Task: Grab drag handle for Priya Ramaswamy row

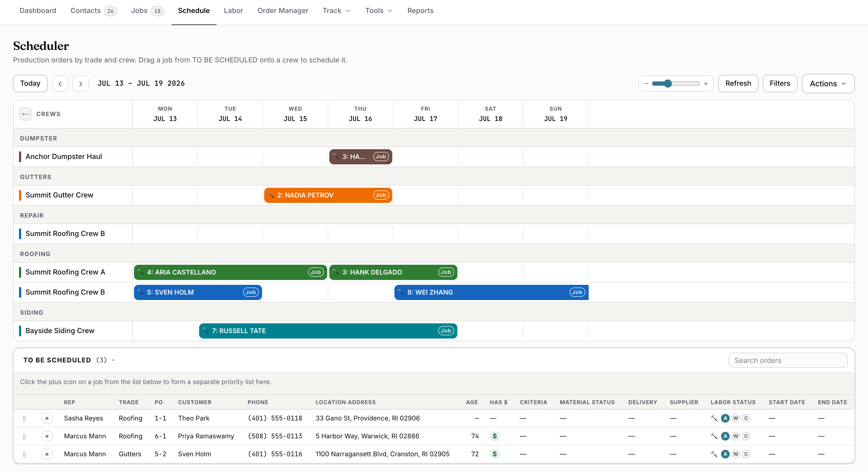Action: coord(24,436)
